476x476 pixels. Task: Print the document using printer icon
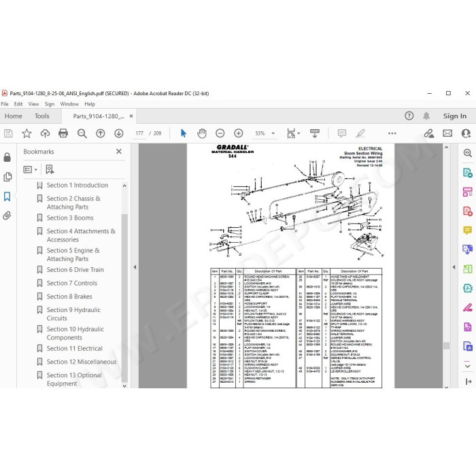click(63, 133)
